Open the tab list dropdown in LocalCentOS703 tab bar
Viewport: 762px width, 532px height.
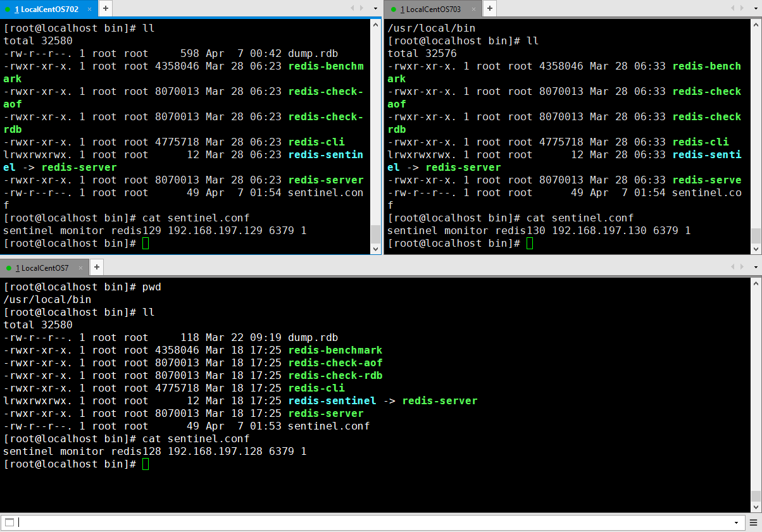point(755,8)
